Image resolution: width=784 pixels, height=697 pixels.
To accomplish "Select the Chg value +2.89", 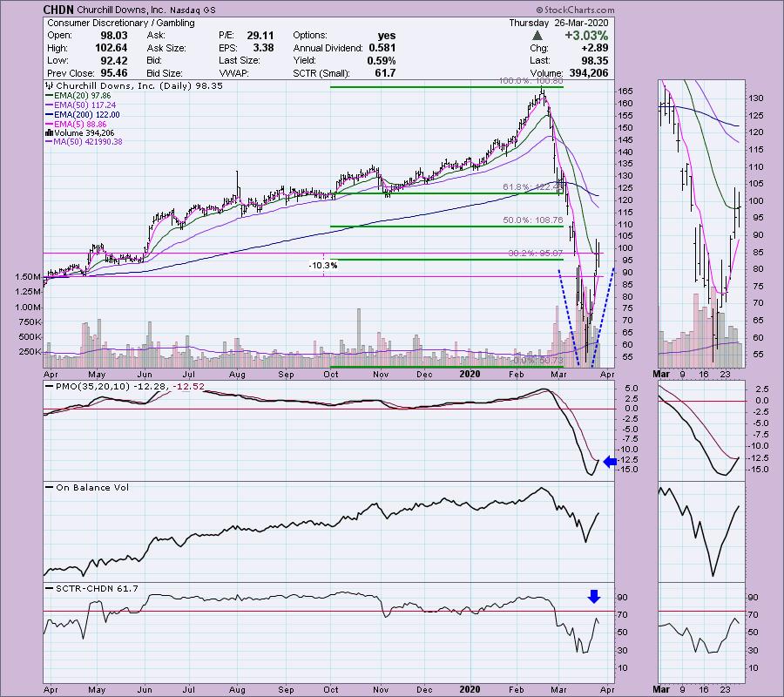I will pyautogui.click(x=594, y=48).
